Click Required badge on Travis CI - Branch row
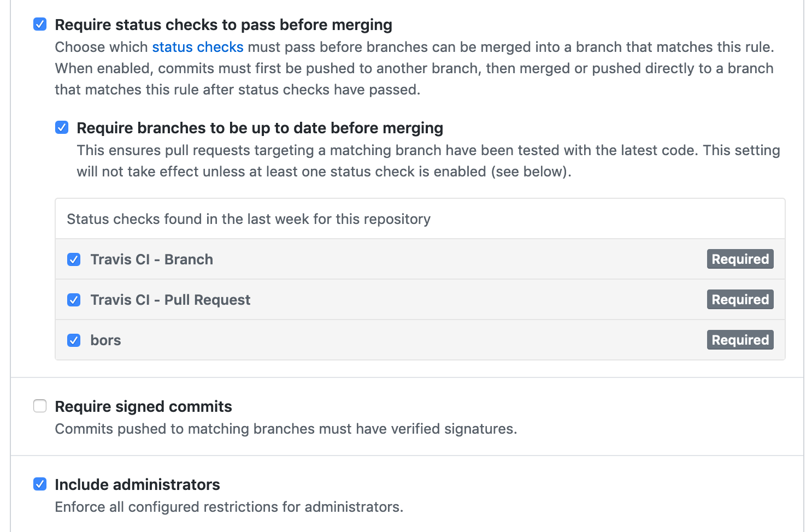The width and height of the screenshot is (812, 532). 740,259
